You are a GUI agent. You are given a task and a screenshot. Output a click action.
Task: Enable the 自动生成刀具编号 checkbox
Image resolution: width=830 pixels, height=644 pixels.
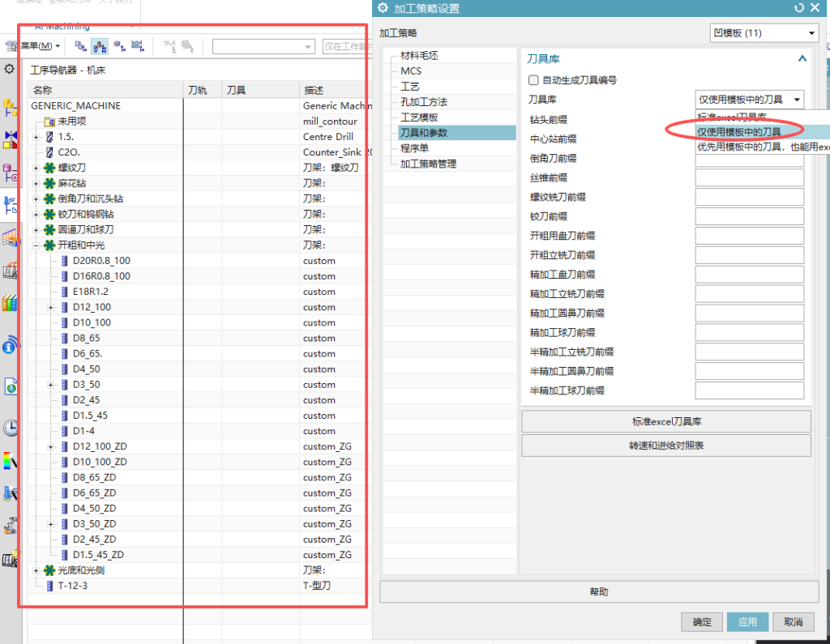[533, 80]
